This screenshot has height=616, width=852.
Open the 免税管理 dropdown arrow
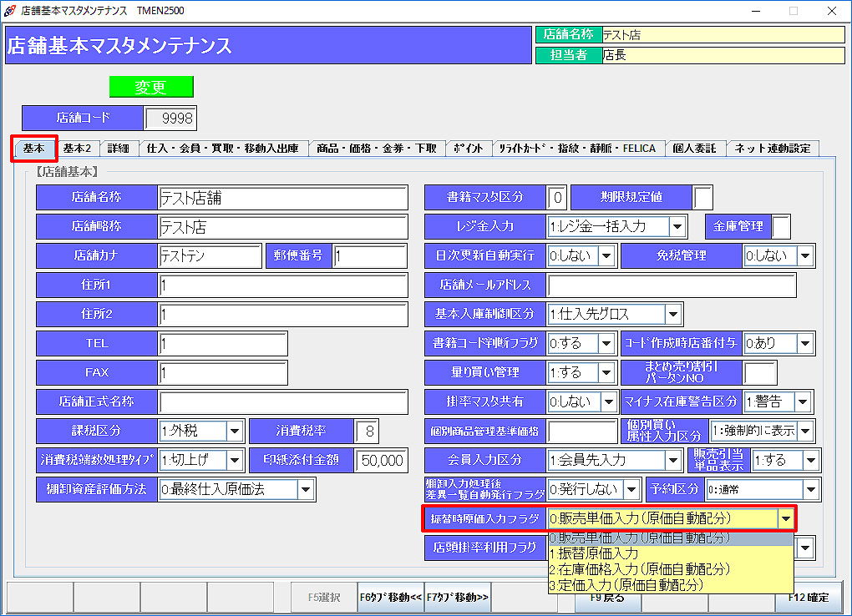(x=805, y=255)
